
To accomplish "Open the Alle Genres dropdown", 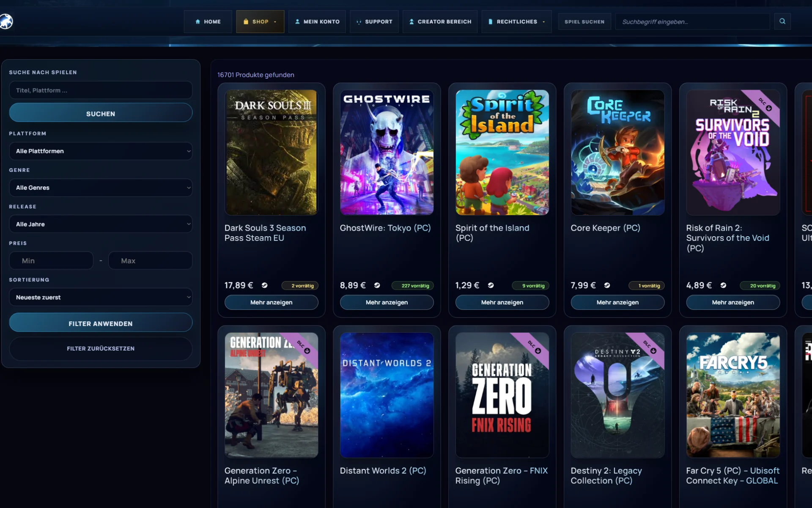I will coord(101,188).
